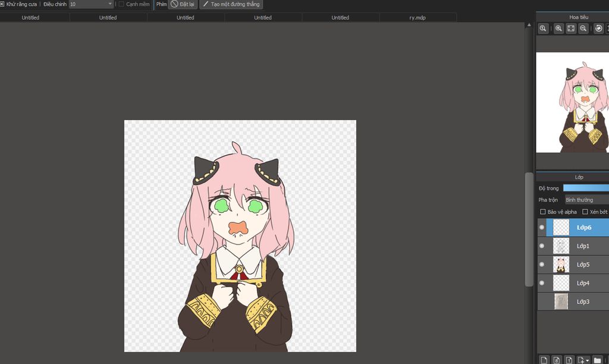This screenshot has height=364, width=609.
Task: Zoom in using the navigator plus magnifier
Action: [558, 29]
